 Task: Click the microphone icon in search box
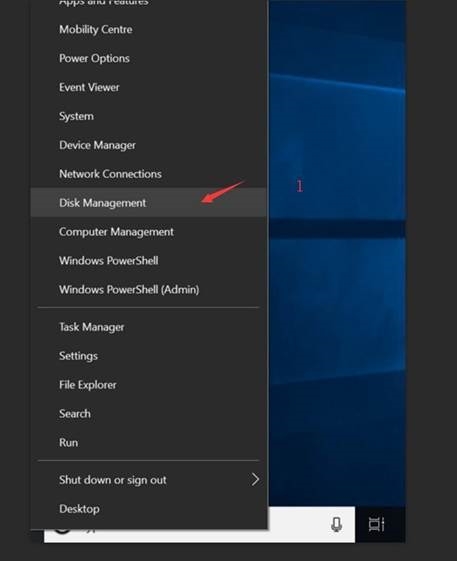336,525
